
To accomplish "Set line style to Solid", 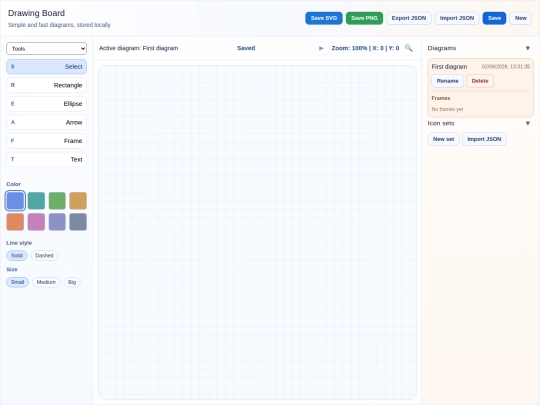I will (17, 256).
